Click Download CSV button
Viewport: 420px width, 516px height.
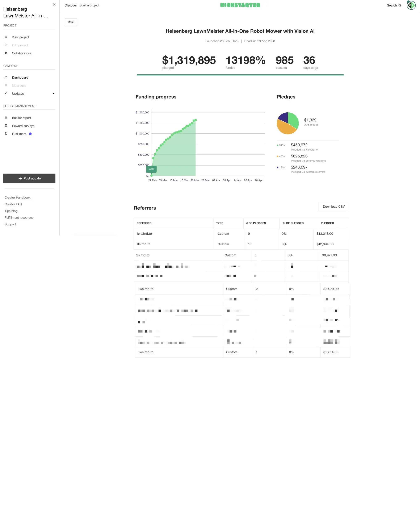coord(334,207)
